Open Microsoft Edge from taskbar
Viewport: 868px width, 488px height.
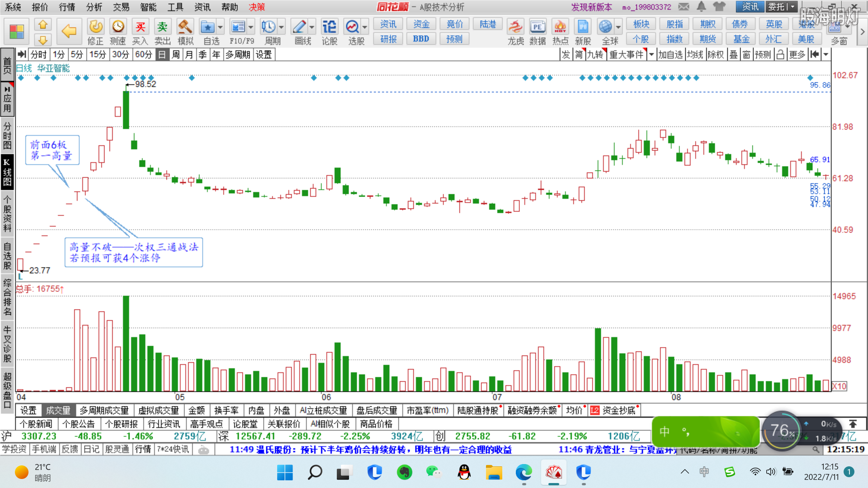[x=524, y=473]
